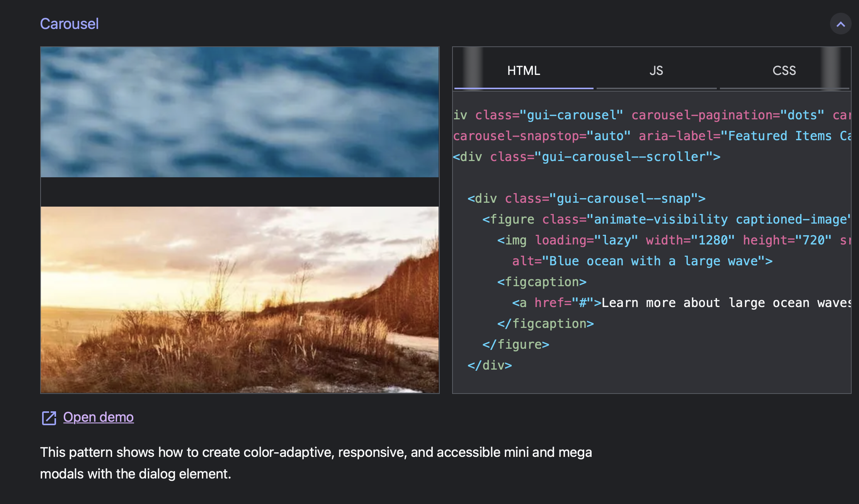
Task: Click the figcaption opening tag in code
Action: pos(543,282)
